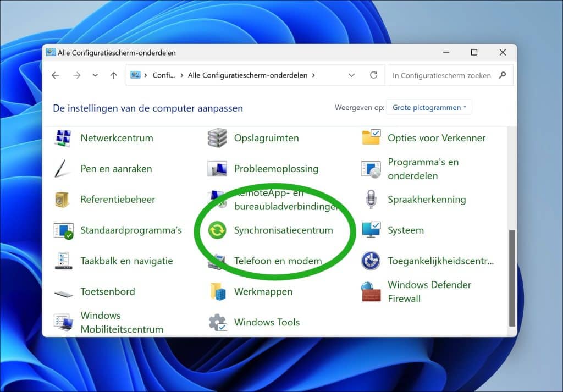The height and width of the screenshot is (392, 563).
Task: Open the Spraakherkenning text link
Action: point(427,199)
